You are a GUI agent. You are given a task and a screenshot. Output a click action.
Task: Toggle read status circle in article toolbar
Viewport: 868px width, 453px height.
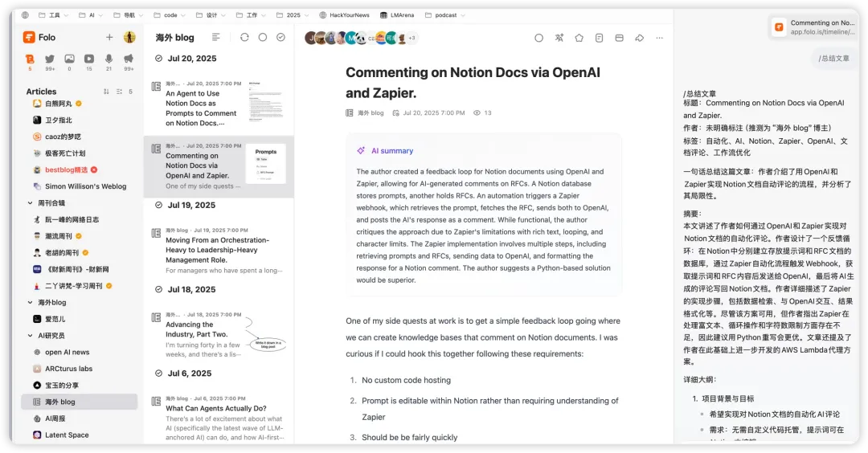[538, 38]
